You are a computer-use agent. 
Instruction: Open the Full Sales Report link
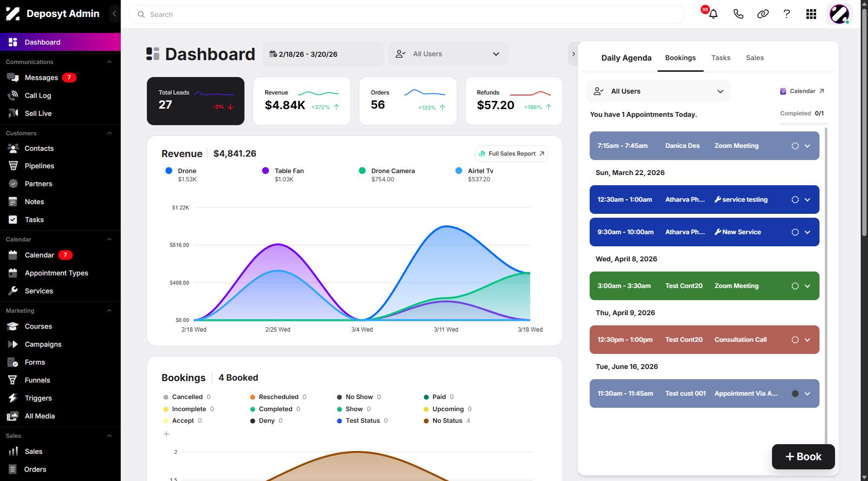click(x=512, y=154)
